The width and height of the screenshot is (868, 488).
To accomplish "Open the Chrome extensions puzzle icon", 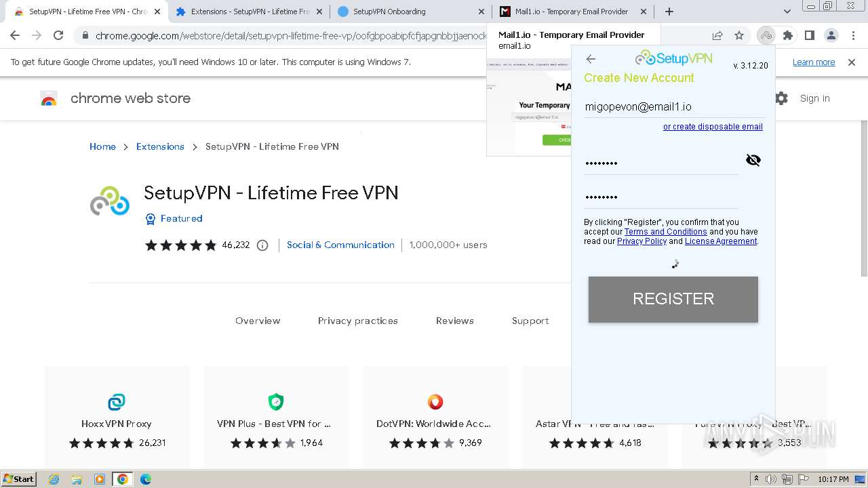I will click(788, 35).
